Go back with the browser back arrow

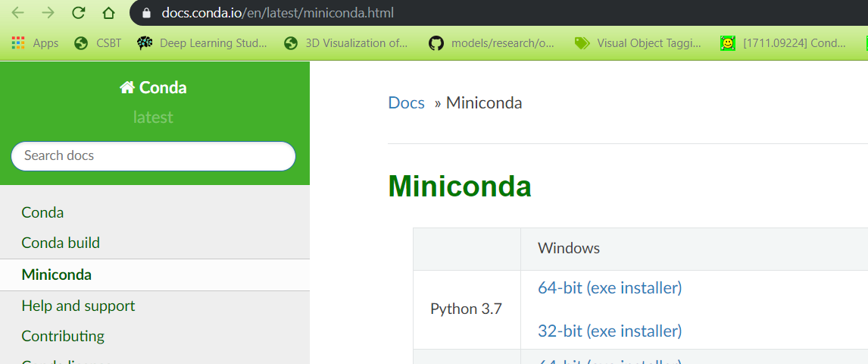tap(17, 13)
